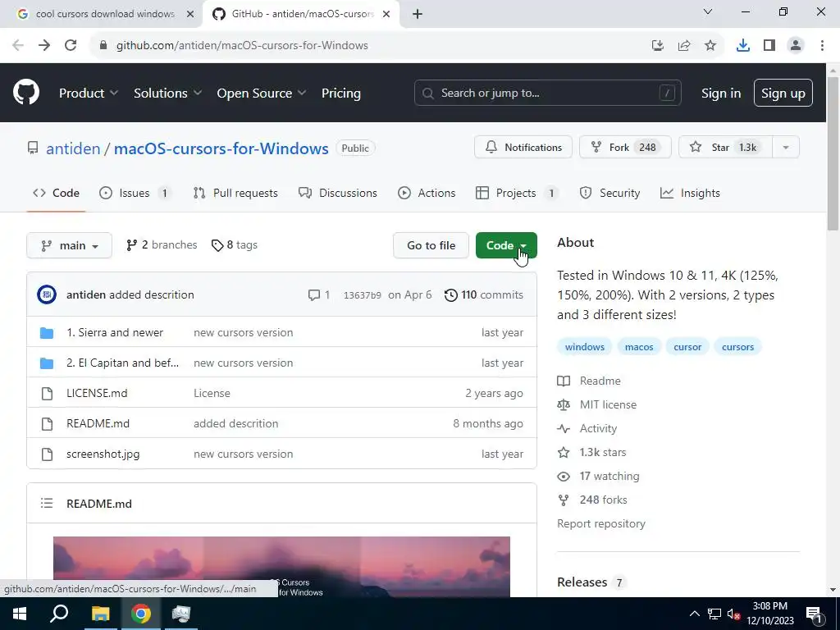Open the Star list dropdown arrow
This screenshot has width=840, height=630.
coord(786,148)
